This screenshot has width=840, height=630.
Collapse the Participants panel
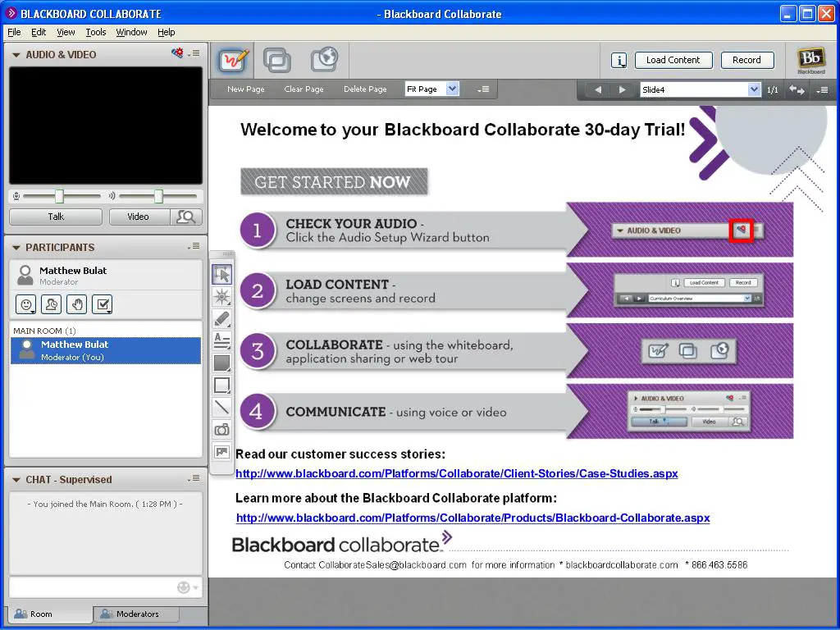[16, 248]
